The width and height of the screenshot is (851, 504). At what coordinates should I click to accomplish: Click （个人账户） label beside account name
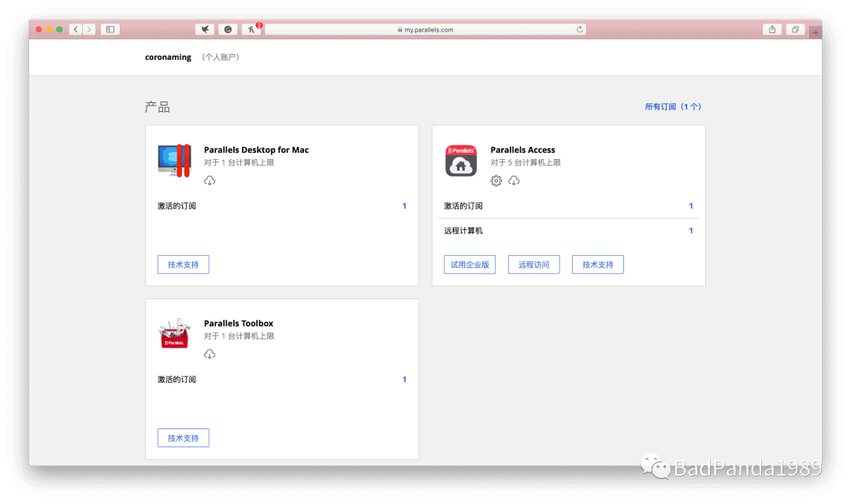(221, 57)
